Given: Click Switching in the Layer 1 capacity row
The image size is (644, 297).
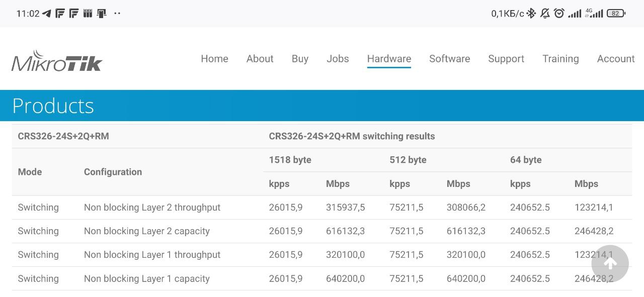Looking at the screenshot, I should (38, 279).
